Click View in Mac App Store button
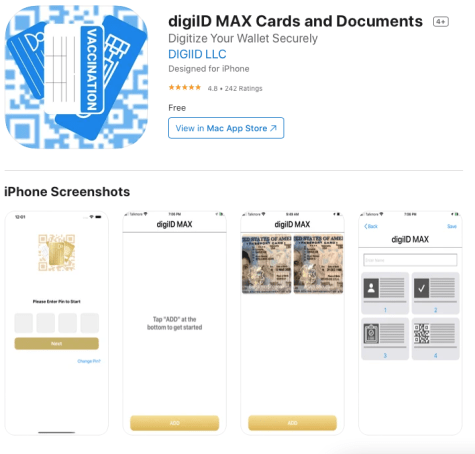The image size is (475, 454). (226, 128)
